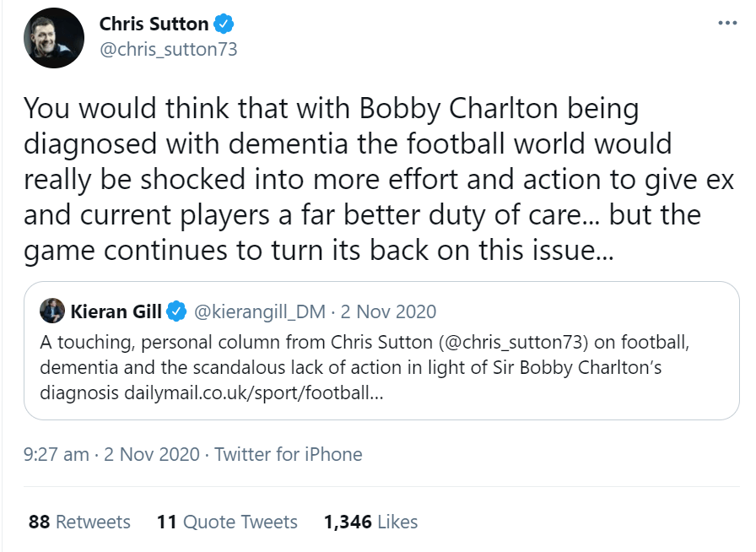This screenshot has width=756, height=552.
Task: Open Kieran Gill's name in the quoted tweet
Action: pos(116,311)
